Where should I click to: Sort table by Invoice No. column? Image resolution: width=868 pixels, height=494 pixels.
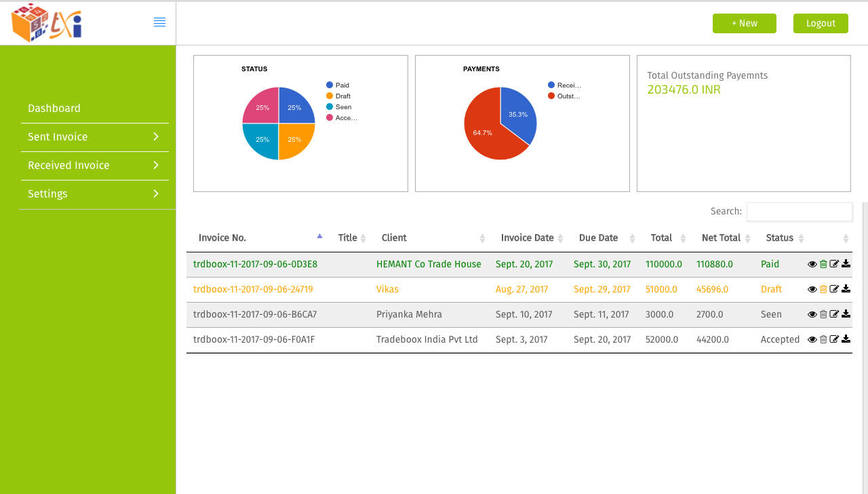click(x=256, y=238)
